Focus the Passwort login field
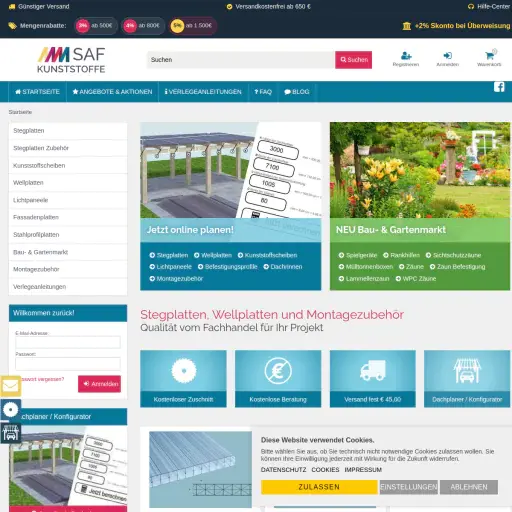This screenshot has width=512, height=512. (68, 364)
